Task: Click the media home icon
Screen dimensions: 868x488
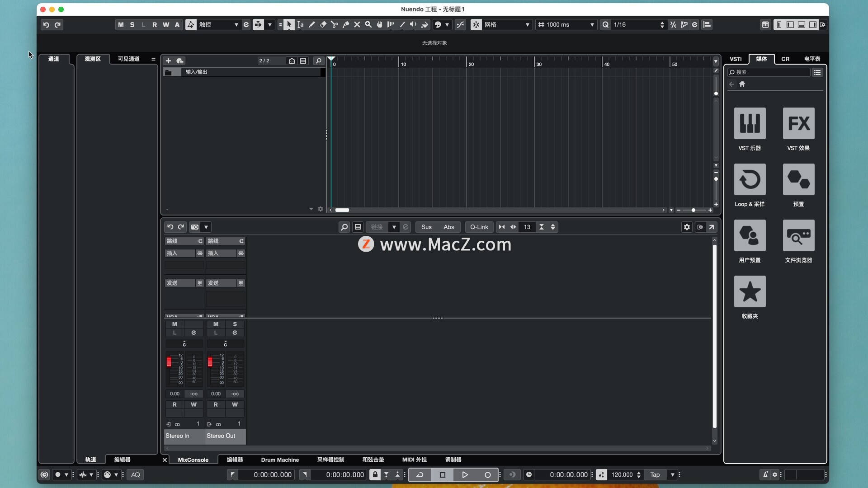Action: 742,84
